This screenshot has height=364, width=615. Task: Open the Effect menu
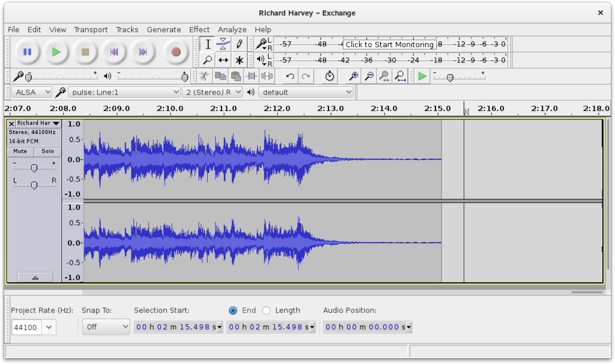199,29
